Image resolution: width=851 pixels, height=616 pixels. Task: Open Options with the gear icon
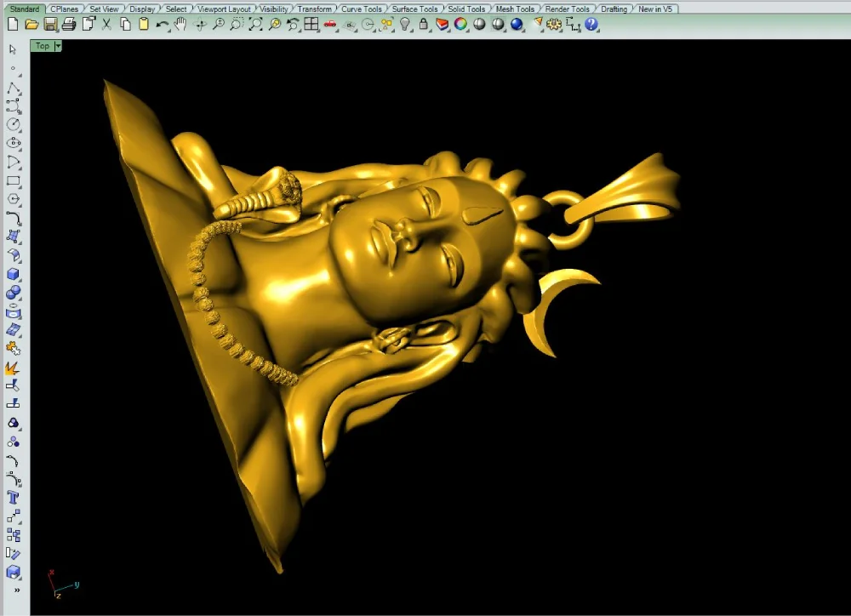(554, 24)
